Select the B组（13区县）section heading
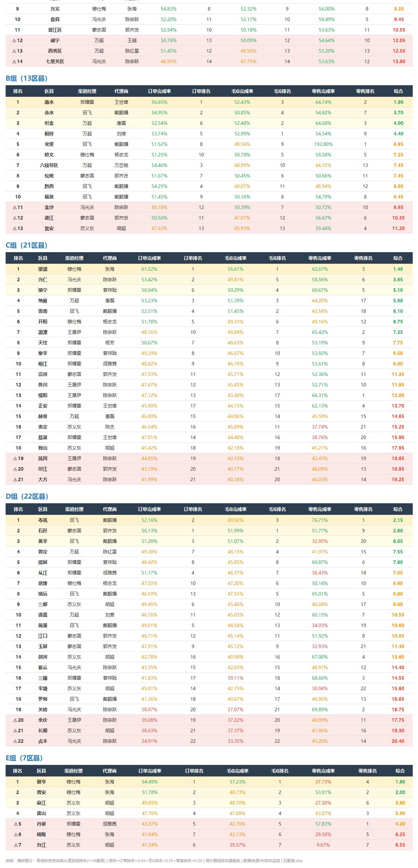418x868 pixels. pyautogui.click(x=27, y=79)
